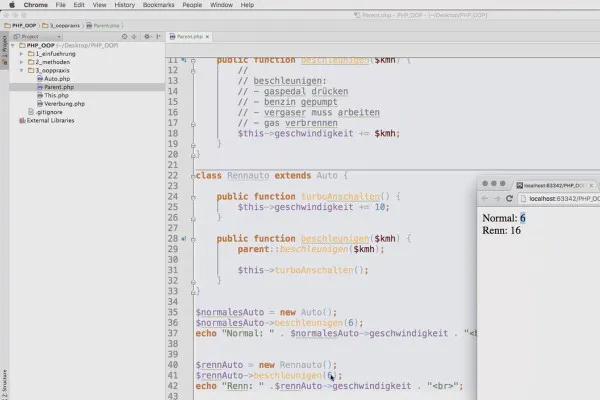Open the Help menu
The width and height of the screenshot is (600, 400).
(247, 5)
